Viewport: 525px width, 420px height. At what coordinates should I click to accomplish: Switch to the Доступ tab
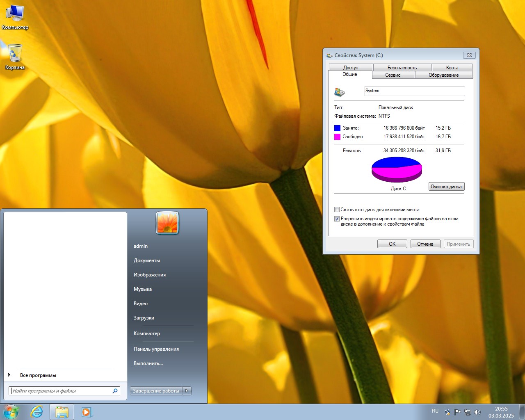click(351, 67)
